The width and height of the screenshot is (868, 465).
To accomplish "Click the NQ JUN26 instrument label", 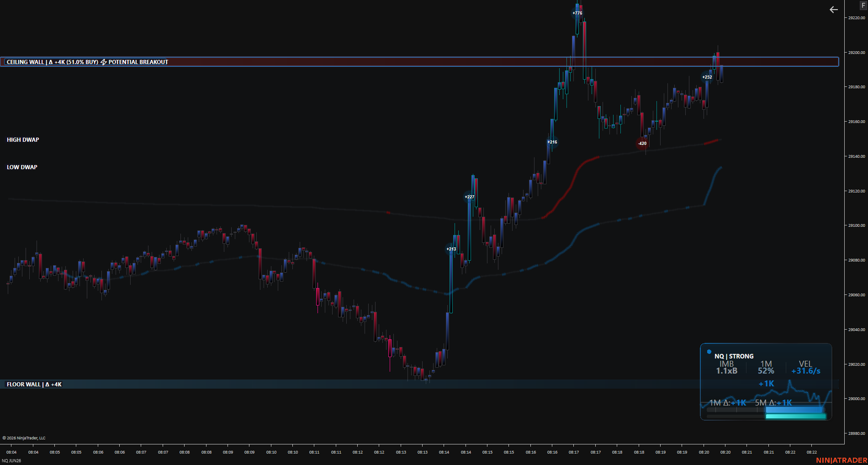I will click(x=11, y=461).
